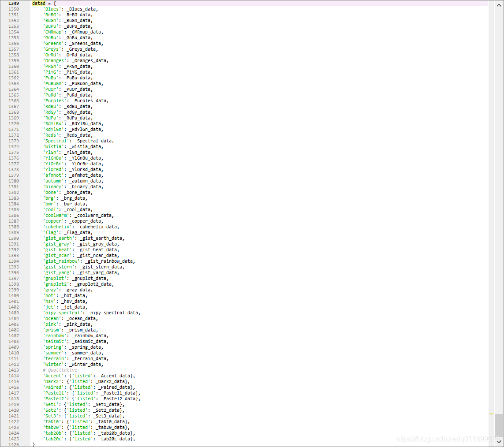The image size is (504, 447).
Task: Click the _Pastel2_data value
Action: click(119, 399)
